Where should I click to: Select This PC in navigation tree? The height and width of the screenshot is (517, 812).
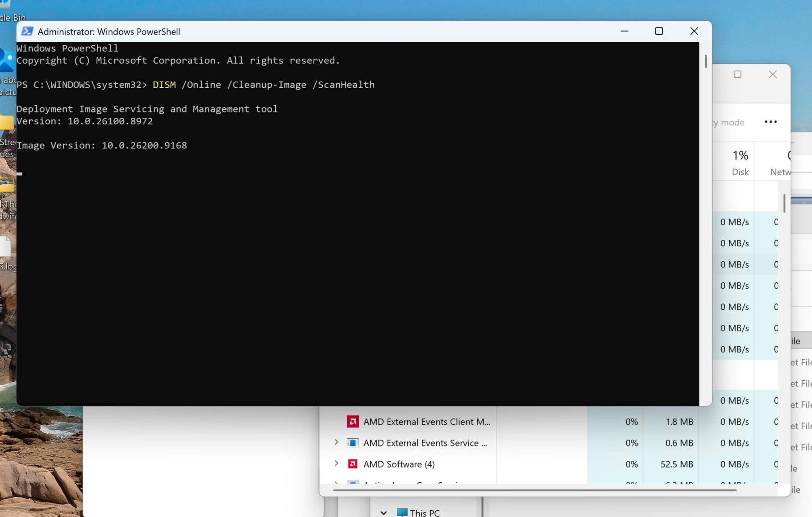coord(425,513)
